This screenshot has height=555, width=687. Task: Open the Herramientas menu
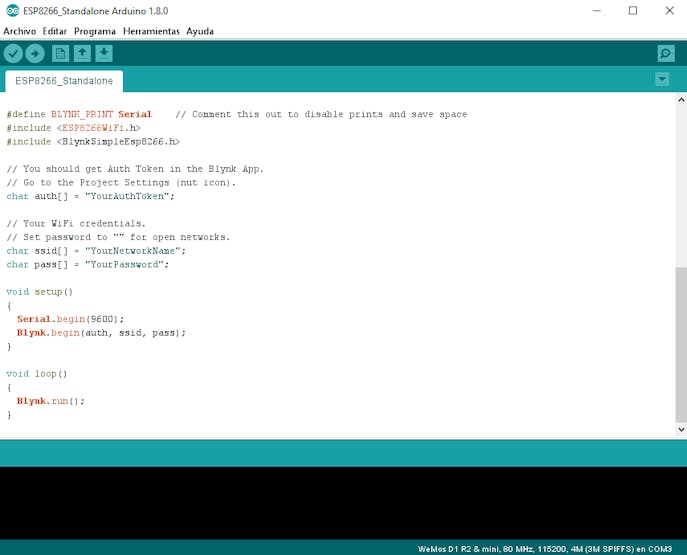click(x=151, y=31)
